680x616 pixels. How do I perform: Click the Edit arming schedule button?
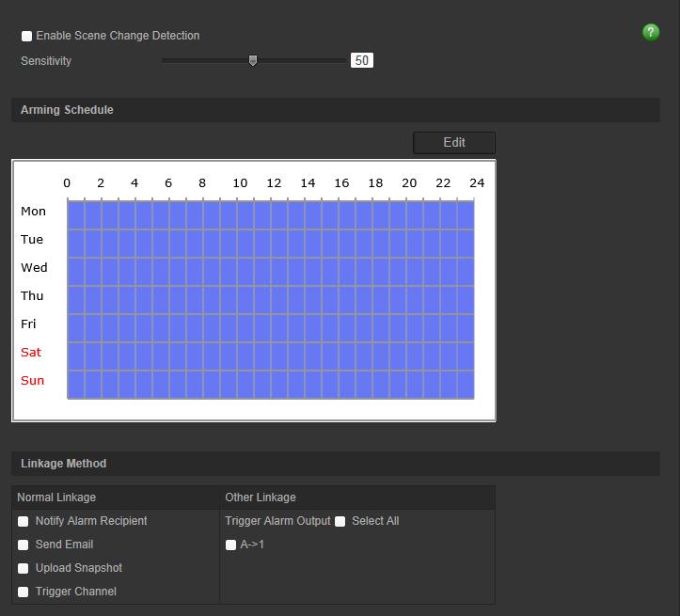pos(454,143)
